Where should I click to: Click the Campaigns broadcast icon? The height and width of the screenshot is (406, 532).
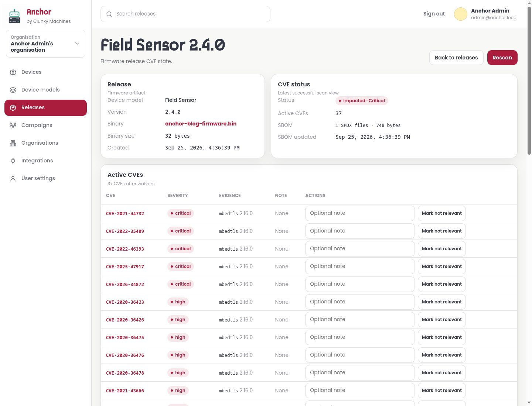[x=13, y=125]
